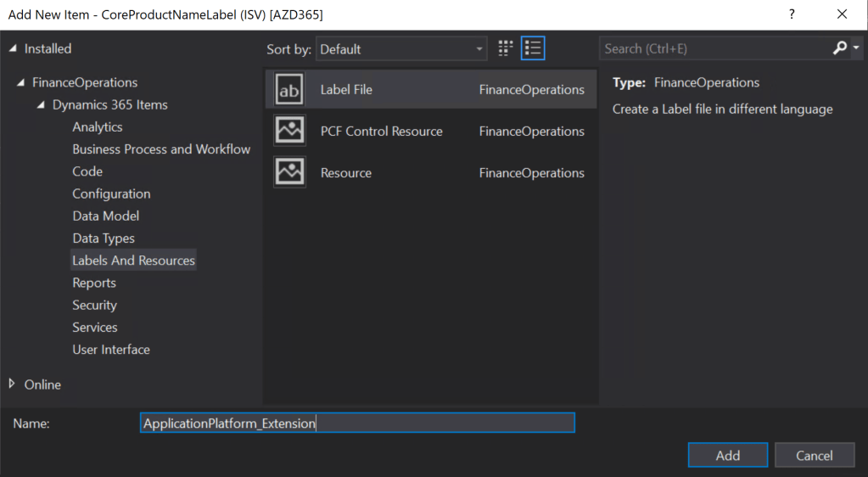Click the help question mark icon

tap(792, 14)
